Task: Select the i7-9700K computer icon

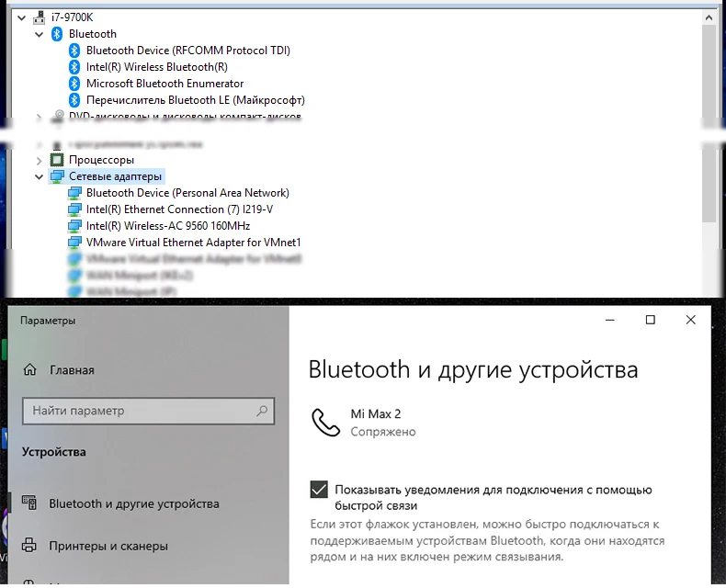Action: tap(40, 17)
